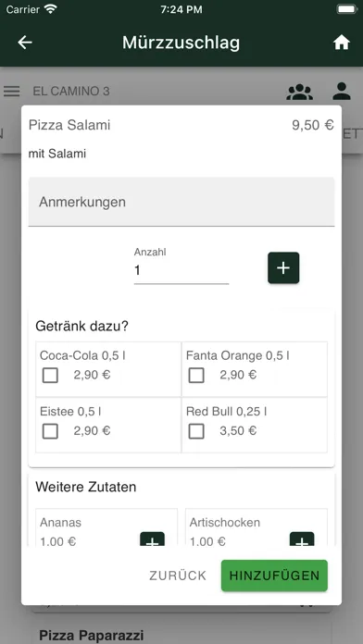Tap the back arrow in header
Image resolution: width=363 pixels, height=644 pixels.
coord(25,43)
